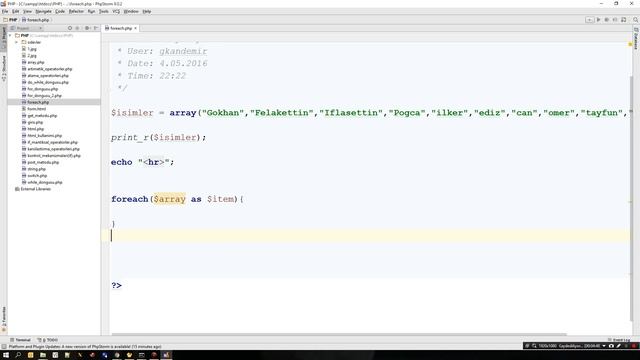Open the Tools menu
Image resolution: width=640 pixels, height=360 pixels.
coord(104,11)
